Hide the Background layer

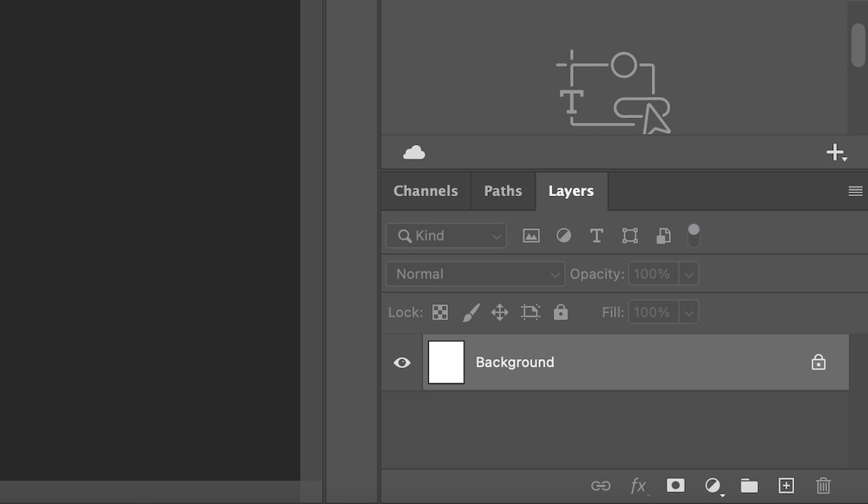(x=401, y=362)
